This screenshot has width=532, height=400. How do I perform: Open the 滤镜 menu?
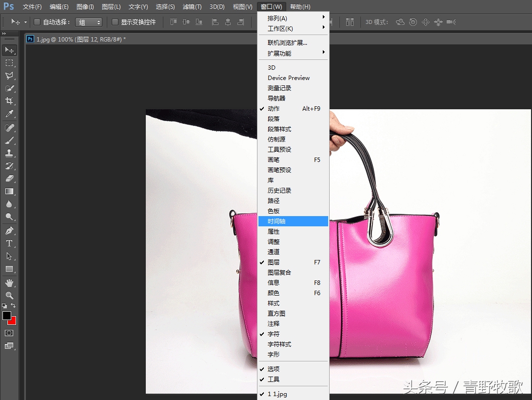[192, 6]
